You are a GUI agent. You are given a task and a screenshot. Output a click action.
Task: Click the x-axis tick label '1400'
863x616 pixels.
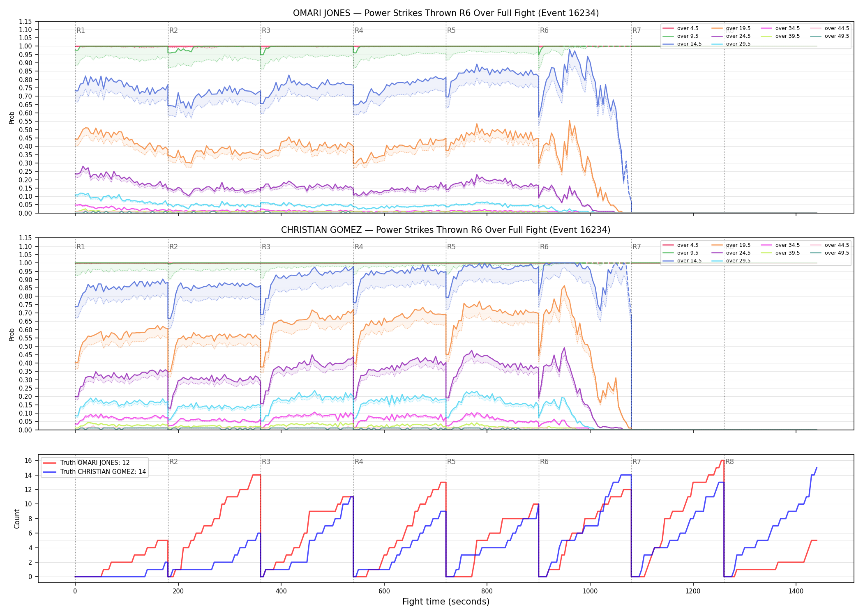796,591
